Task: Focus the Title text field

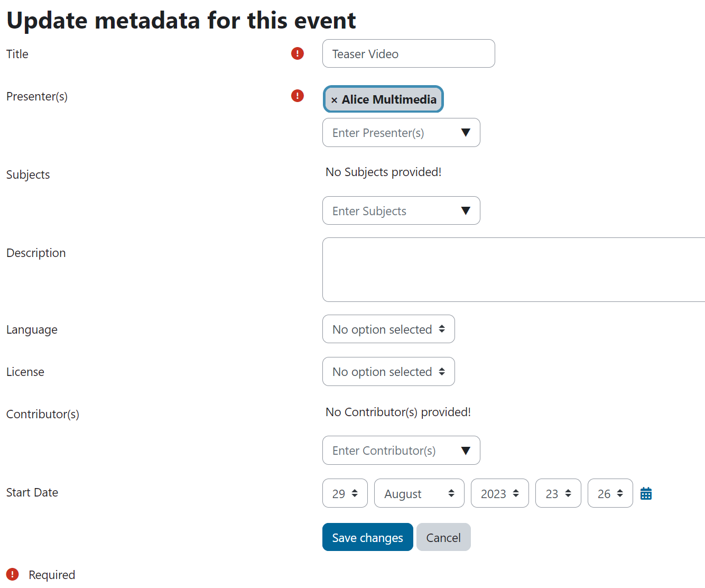Action: [x=409, y=53]
